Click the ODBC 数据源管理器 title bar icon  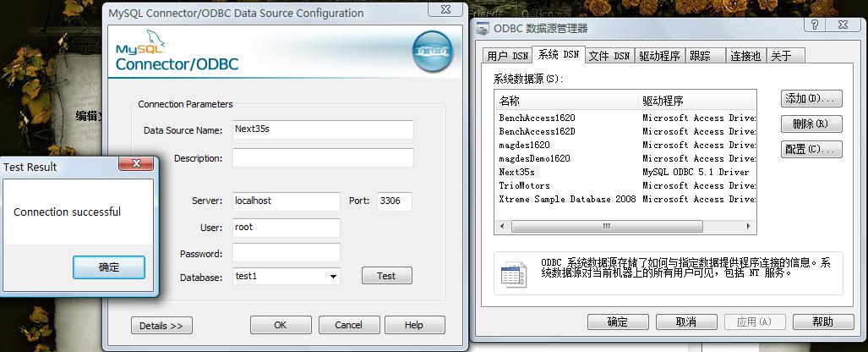tap(483, 29)
